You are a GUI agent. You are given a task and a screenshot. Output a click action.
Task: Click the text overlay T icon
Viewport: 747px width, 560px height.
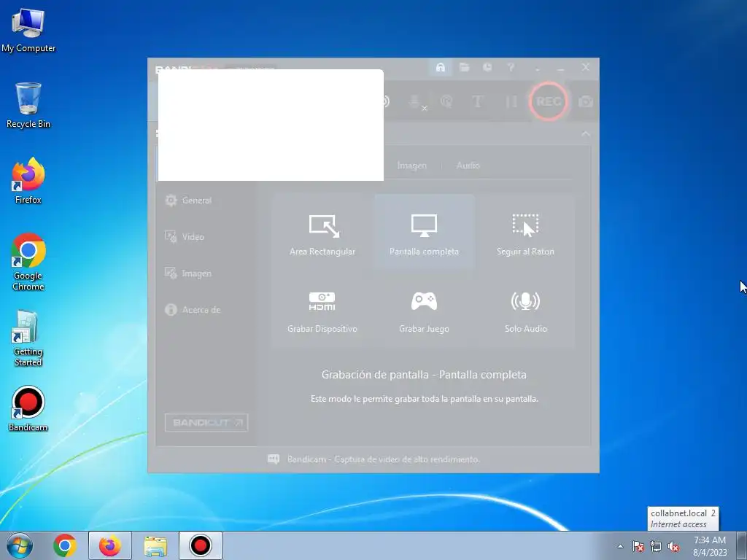pyautogui.click(x=477, y=101)
